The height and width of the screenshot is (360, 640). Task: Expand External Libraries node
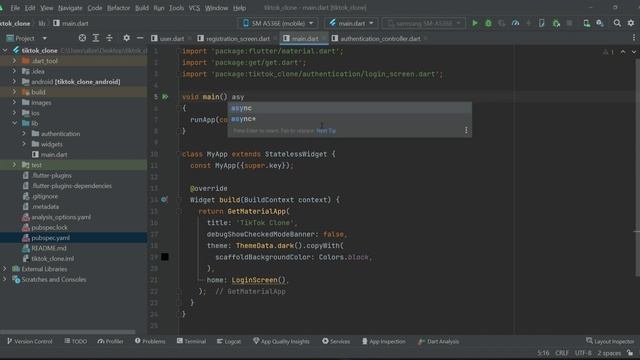coord(5,269)
